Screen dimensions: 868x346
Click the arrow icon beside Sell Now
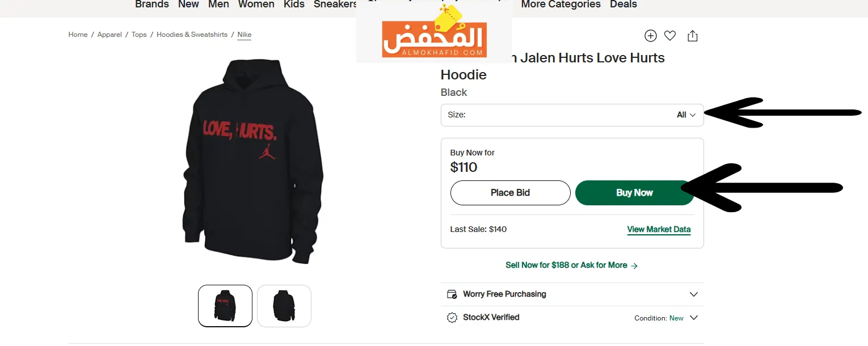634,265
